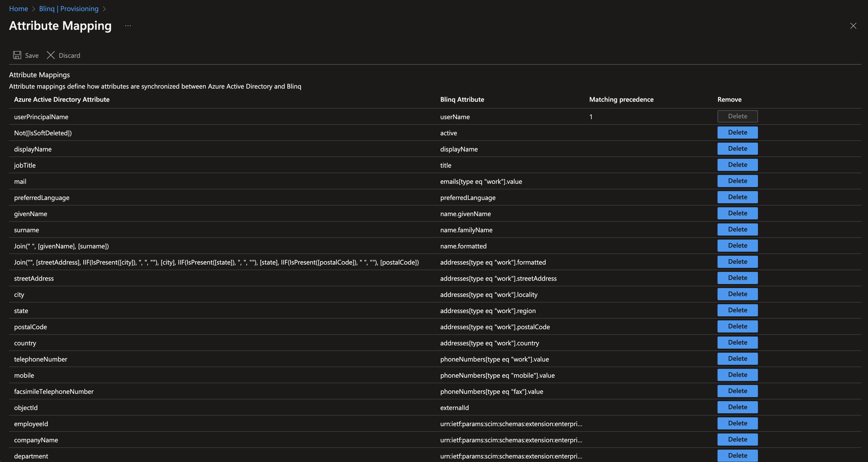
Task: Open the userPrincipalName mapping
Action: (41, 117)
